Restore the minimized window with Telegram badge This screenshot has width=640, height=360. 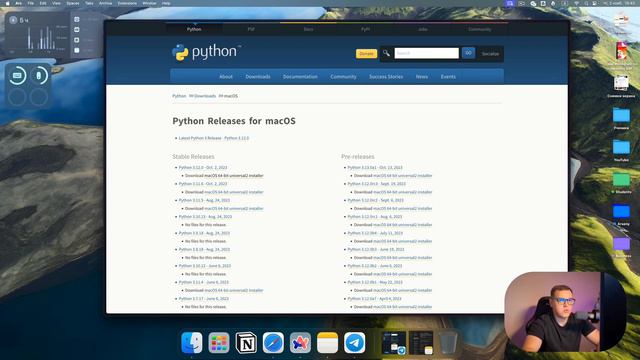click(394, 343)
